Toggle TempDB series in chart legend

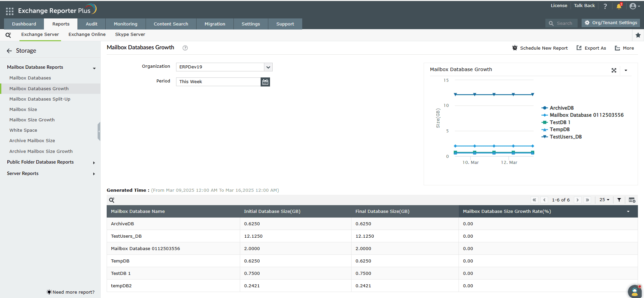point(555,129)
